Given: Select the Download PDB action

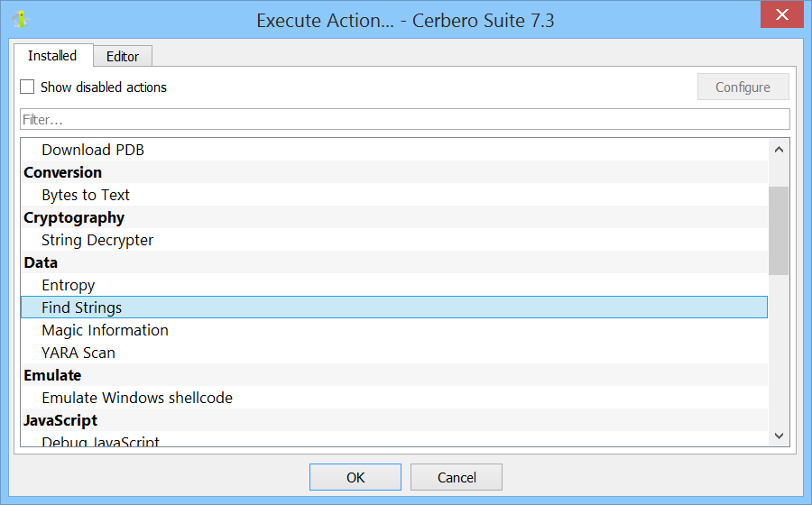Looking at the screenshot, I should point(93,150).
